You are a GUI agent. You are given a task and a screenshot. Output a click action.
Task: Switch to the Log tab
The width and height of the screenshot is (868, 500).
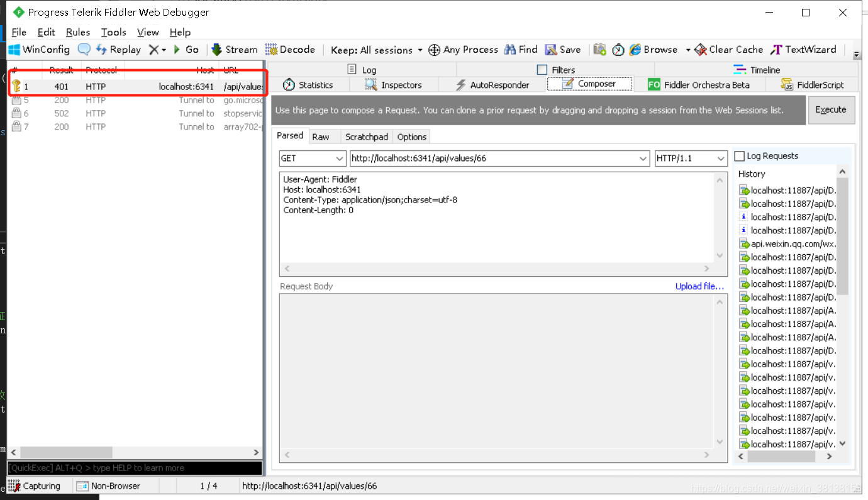pyautogui.click(x=362, y=70)
